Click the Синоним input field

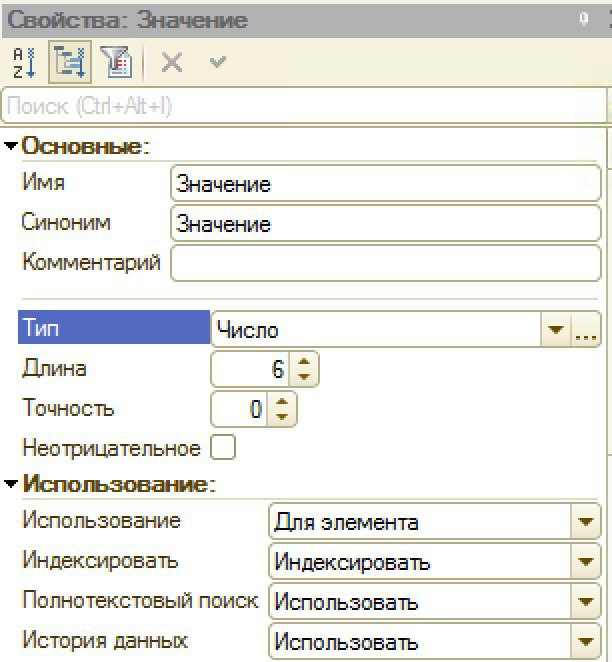(386, 223)
